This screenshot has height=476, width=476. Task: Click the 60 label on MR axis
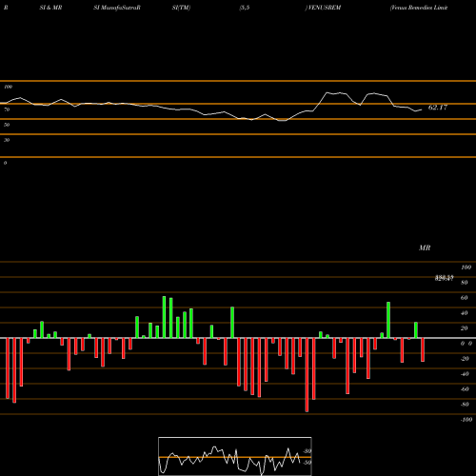click(464, 298)
